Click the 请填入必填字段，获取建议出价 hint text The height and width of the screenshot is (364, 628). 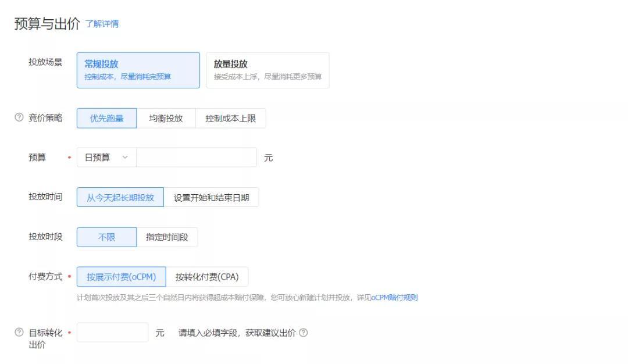237,333
